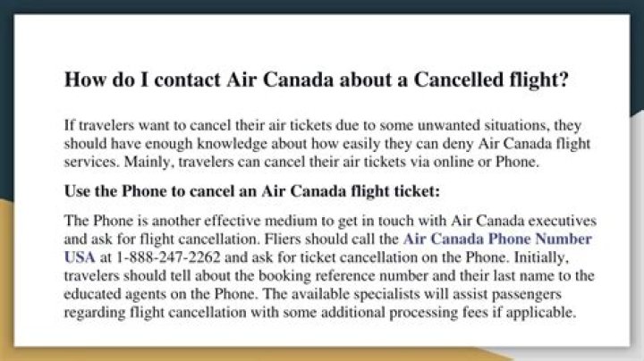
Task: Click the 'USA' link text
Action: pyautogui.click(x=80, y=256)
